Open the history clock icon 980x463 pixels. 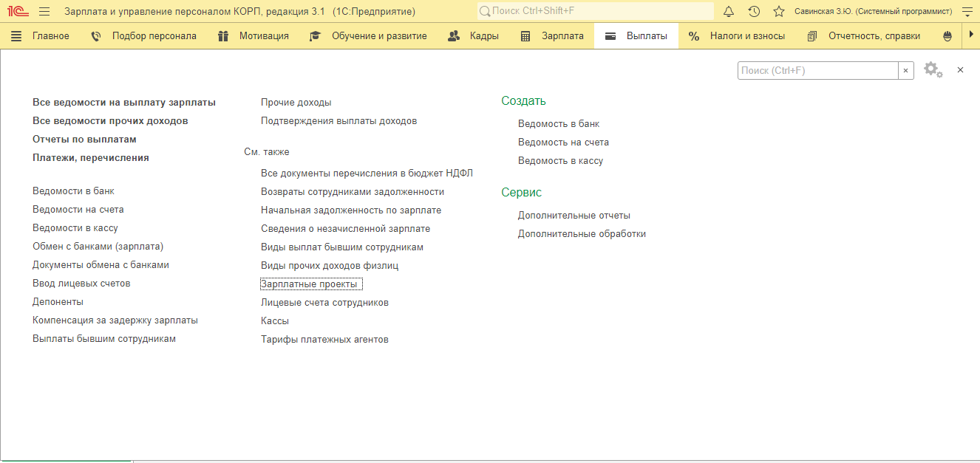(x=753, y=10)
